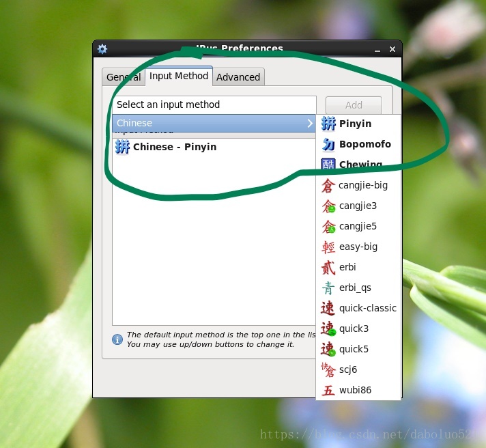Pick erbi input method
The width and height of the screenshot is (486, 448).
(x=358, y=267)
